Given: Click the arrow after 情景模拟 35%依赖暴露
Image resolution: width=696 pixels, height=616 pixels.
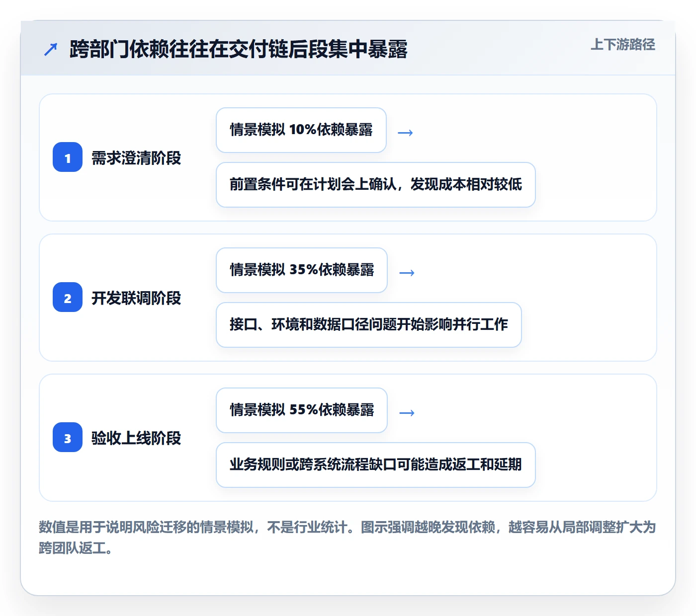Looking at the screenshot, I should [x=407, y=273].
